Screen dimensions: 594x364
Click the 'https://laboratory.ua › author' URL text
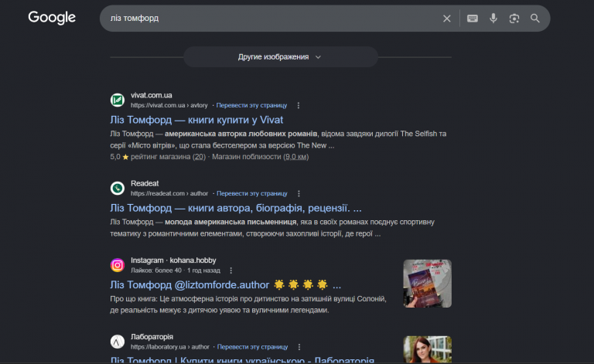pos(169,347)
